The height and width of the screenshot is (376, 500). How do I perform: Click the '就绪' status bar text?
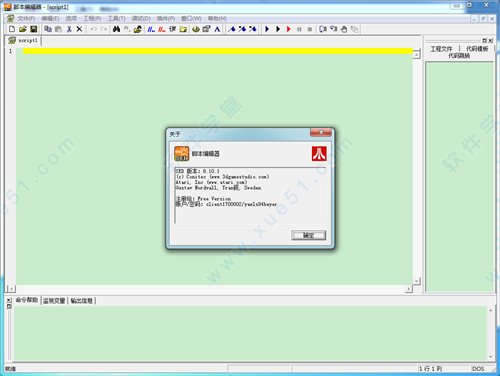click(10, 369)
